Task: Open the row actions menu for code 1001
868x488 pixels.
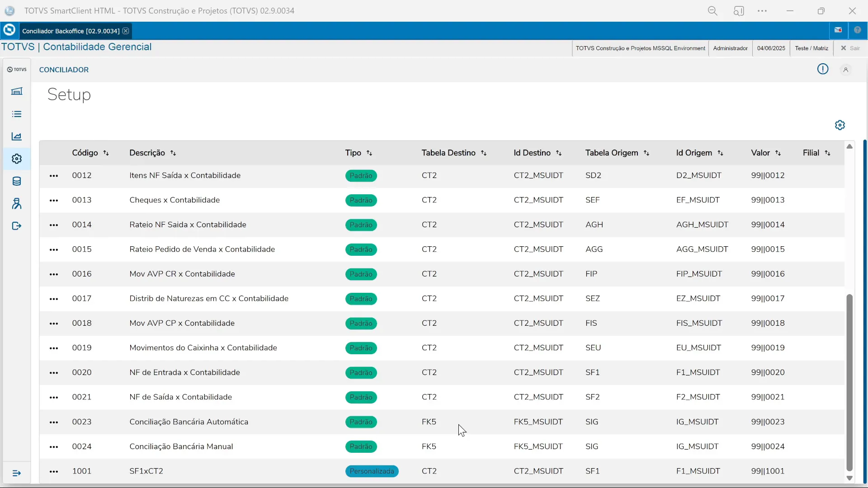Action: point(54,472)
